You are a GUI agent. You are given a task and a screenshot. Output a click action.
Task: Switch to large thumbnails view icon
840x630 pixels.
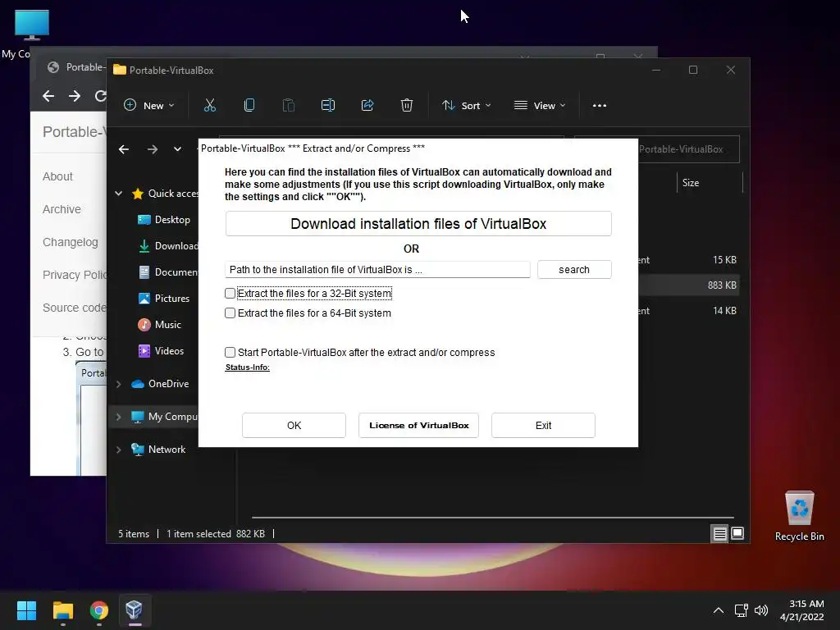tap(737, 533)
